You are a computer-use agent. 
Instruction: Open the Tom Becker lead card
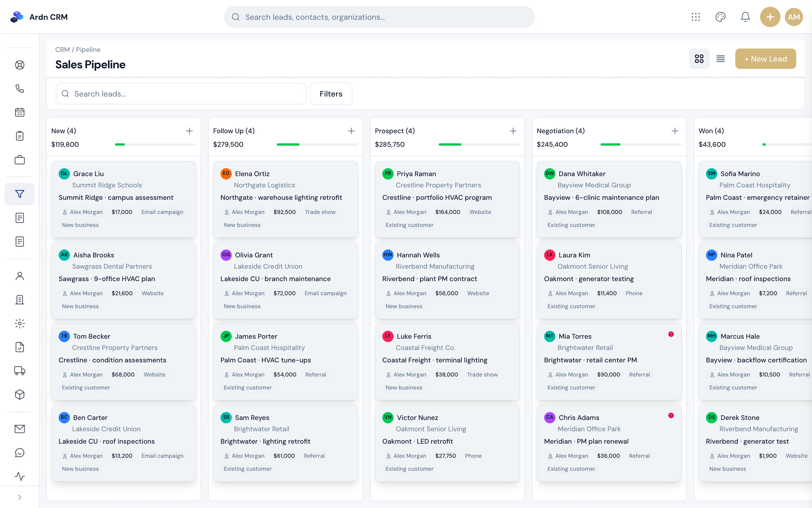coord(123,362)
